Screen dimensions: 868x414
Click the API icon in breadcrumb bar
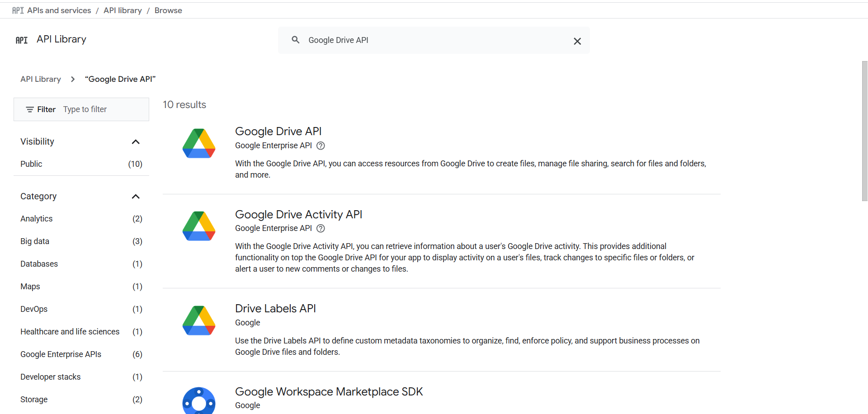pos(18,10)
